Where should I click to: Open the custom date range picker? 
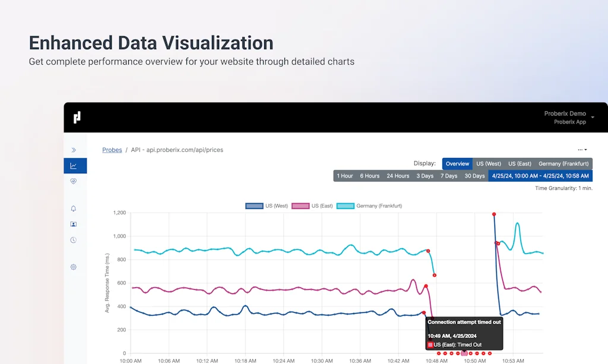click(x=540, y=176)
